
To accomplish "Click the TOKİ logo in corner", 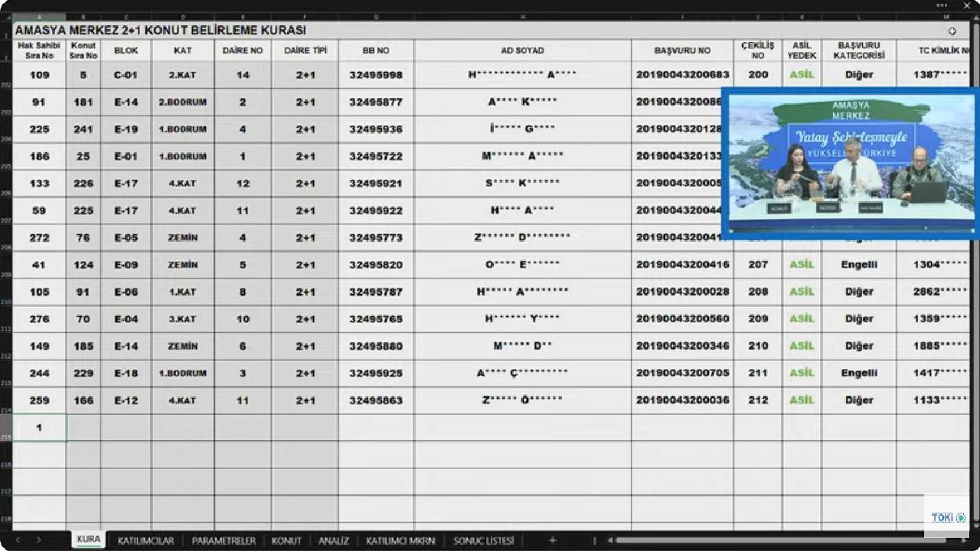I will click(x=946, y=517).
